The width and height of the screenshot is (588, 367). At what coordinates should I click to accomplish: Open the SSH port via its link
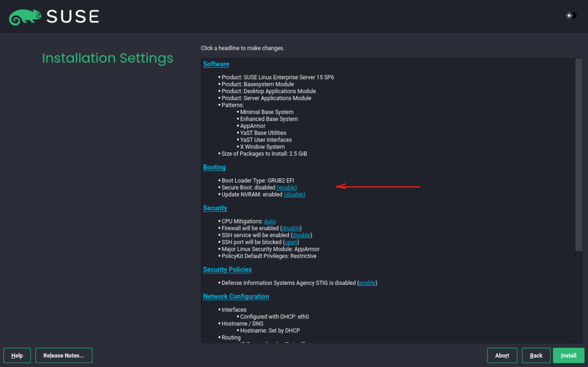coord(291,242)
